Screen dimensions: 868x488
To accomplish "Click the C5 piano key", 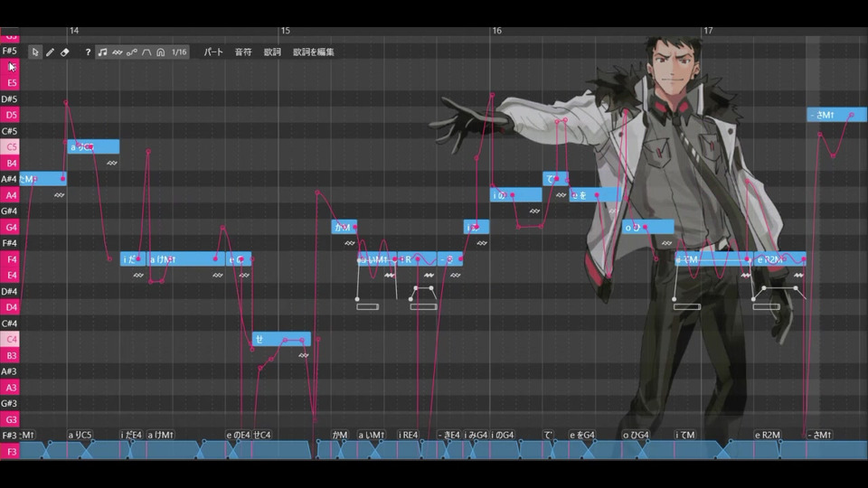I will 10,146.
